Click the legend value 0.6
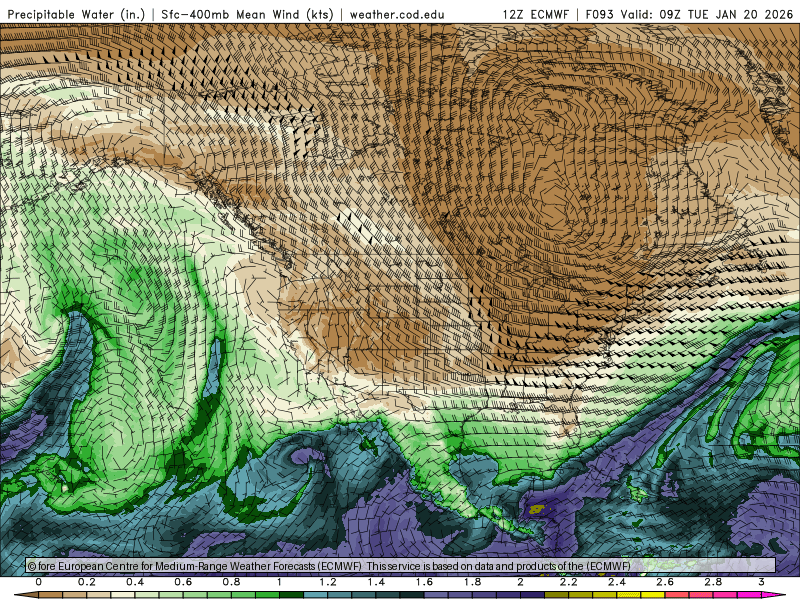 [x=183, y=582]
